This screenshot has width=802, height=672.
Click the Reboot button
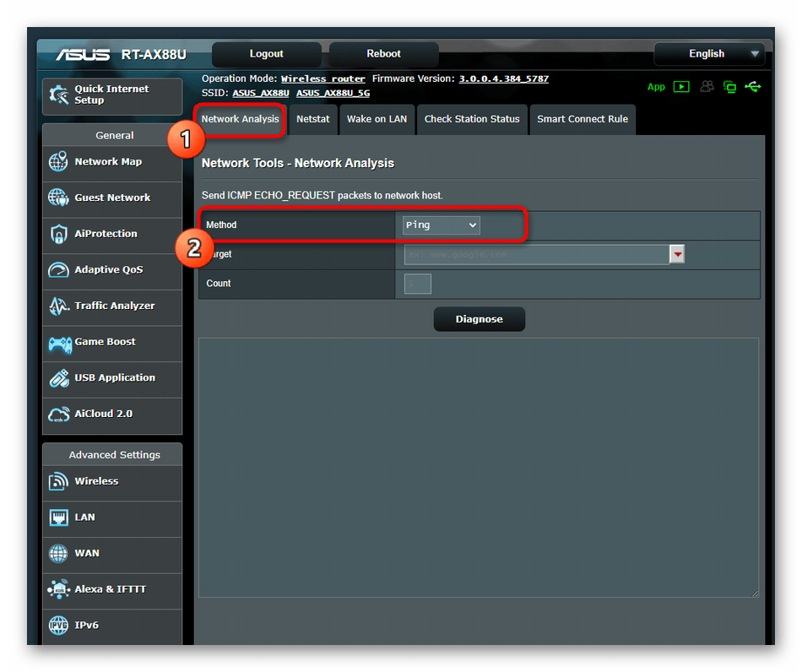[x=383, y=54]
